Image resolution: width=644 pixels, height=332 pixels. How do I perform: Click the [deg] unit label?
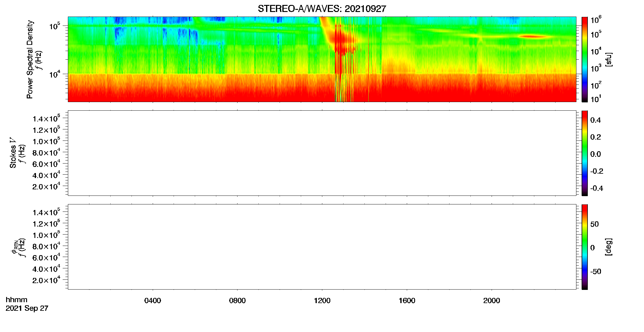point(608,247)
